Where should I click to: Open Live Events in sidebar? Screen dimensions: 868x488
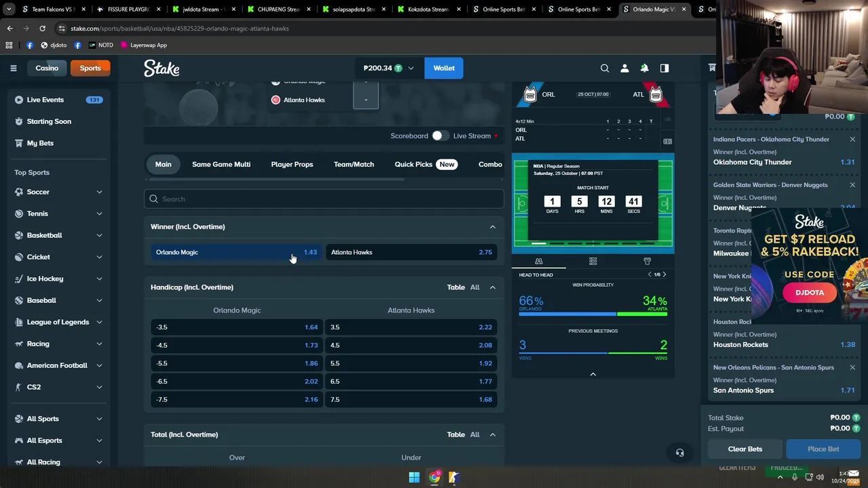point(59,100)
